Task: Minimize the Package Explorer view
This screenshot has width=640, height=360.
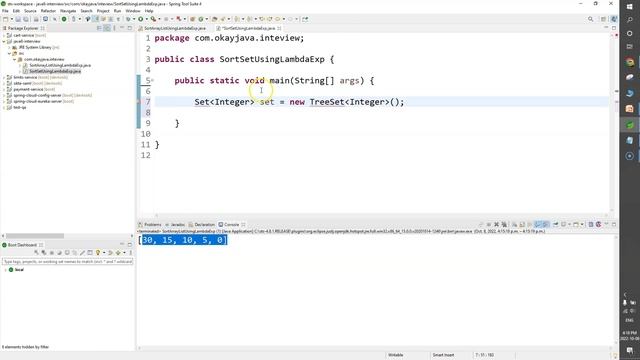Action: 122,28
